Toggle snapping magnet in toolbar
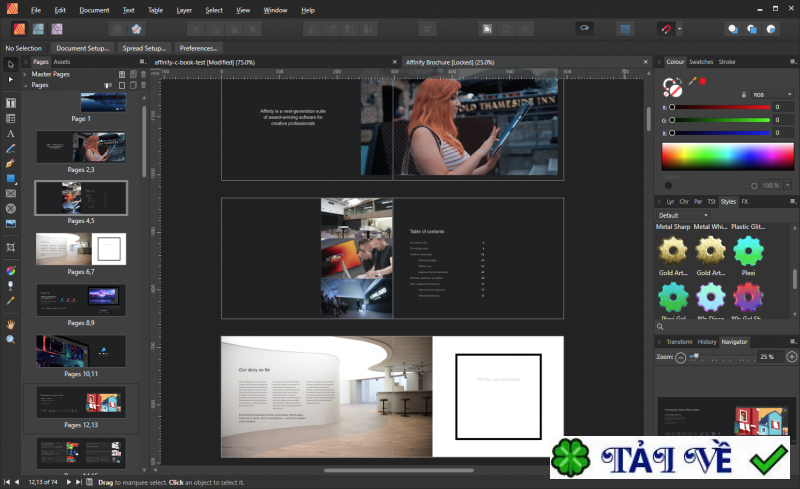This screenshot has width=800, height=489. pyautogui.click(x=667, y=29)
